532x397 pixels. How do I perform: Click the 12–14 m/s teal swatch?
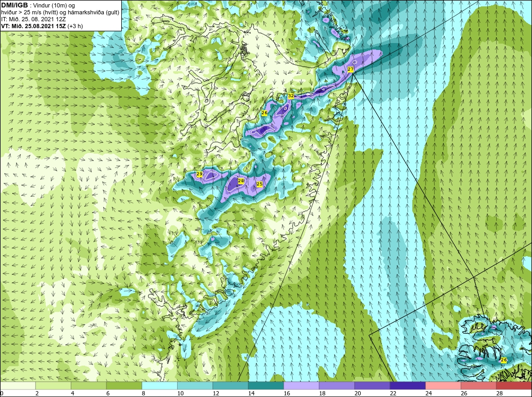click(230, 386)
